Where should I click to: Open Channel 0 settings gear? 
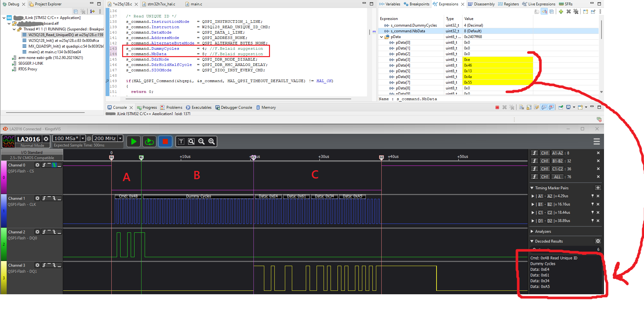[37, 165]
